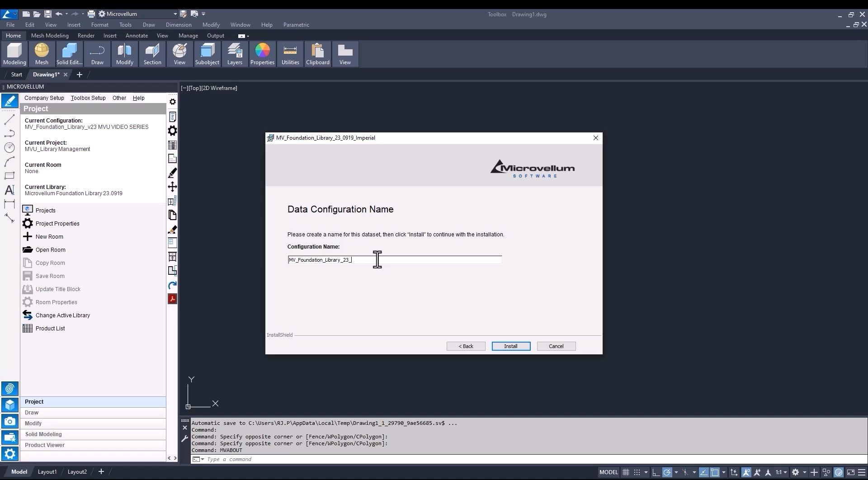The width and height of the screenshot is (868, 480).
Task: Toggle drawing grid display in status bar
Action: (x=626, y=472)
